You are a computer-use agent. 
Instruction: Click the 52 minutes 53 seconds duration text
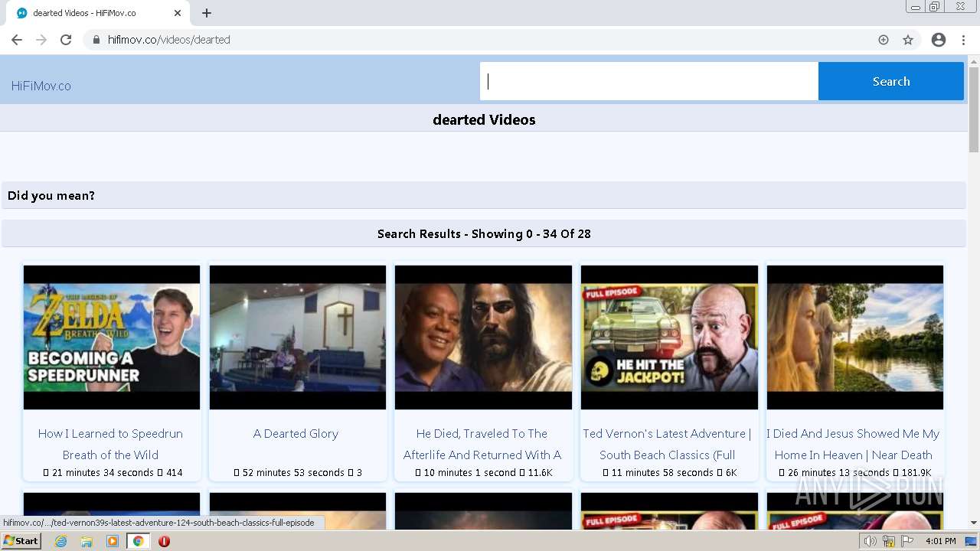click(x=293, y=473)
